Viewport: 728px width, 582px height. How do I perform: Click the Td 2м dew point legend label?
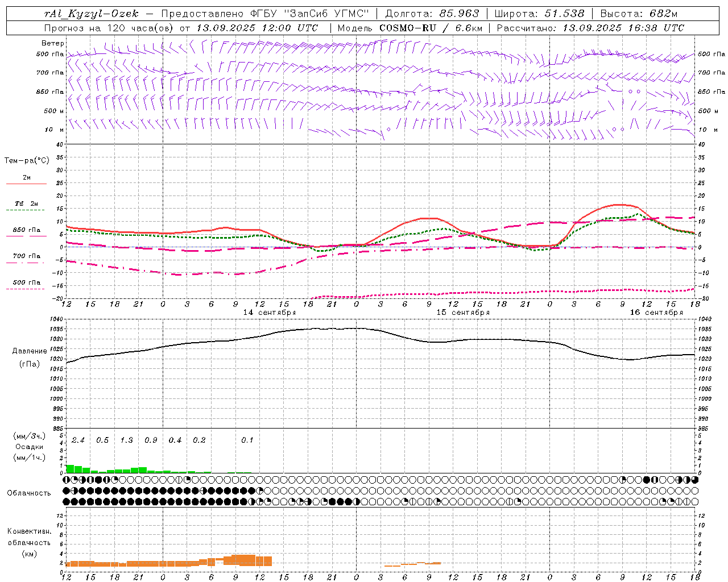click(27, 203)
